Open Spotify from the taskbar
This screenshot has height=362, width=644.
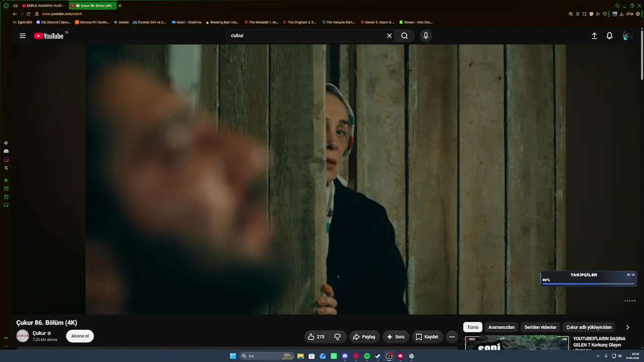pyautogui.click(x=367, y=356)
